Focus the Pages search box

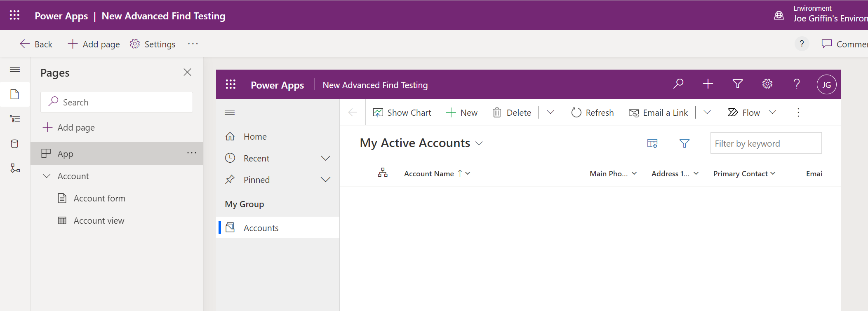117,102
